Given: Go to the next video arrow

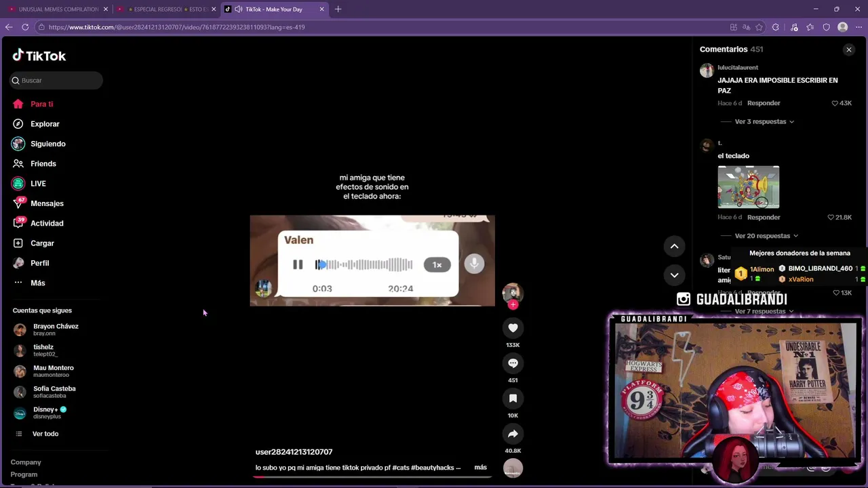Looking at the screenshot, I should [x=674, y=274].
